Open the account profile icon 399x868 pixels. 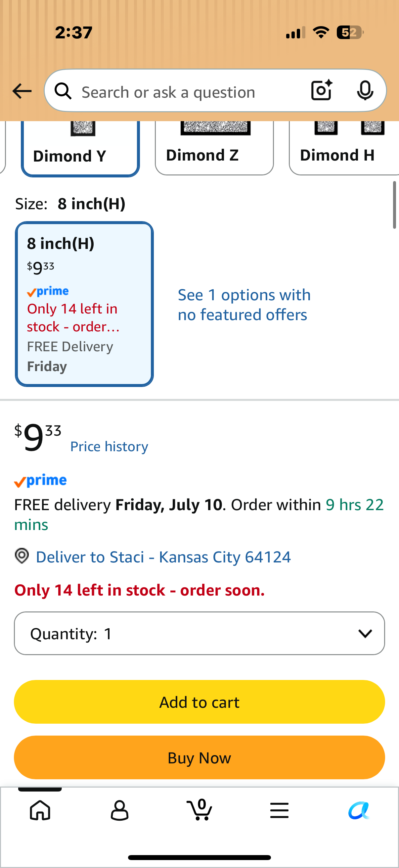119,810
